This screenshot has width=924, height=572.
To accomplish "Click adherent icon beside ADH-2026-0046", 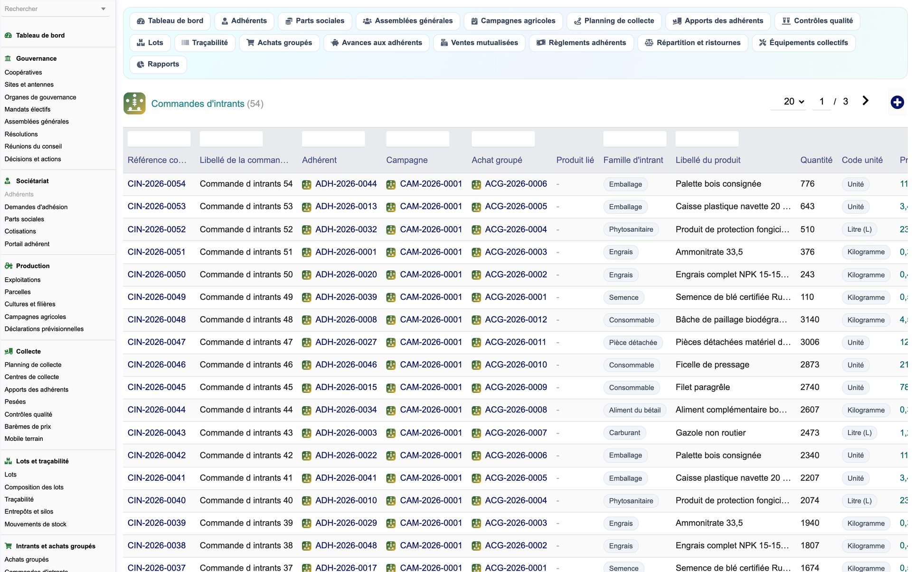I will click(x=307, y=365).
